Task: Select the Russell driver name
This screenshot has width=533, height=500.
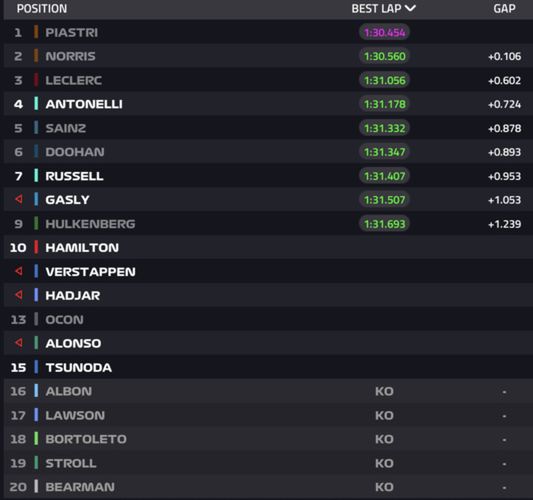Action: pyautogui.click(x=74, y=176)
